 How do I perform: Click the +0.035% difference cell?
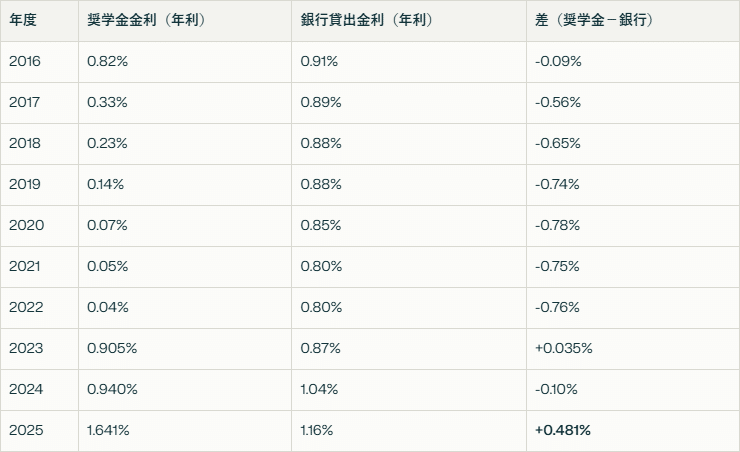pos(564,349)
